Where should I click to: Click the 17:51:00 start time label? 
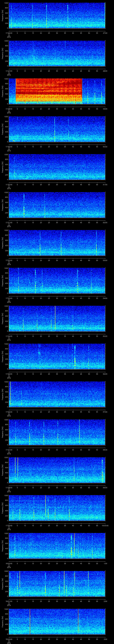click(9, 223)
